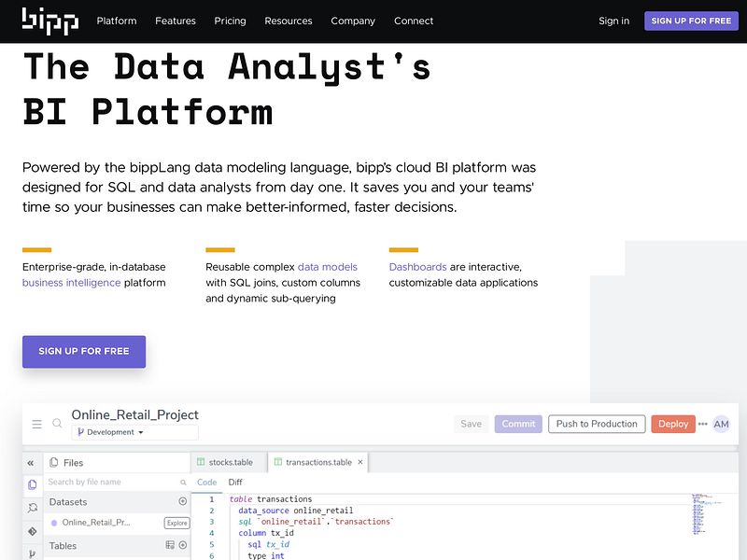The height and width of the screenshot is (560, 747).
Task: Open the Development branch dropdown
Action: 134,432
